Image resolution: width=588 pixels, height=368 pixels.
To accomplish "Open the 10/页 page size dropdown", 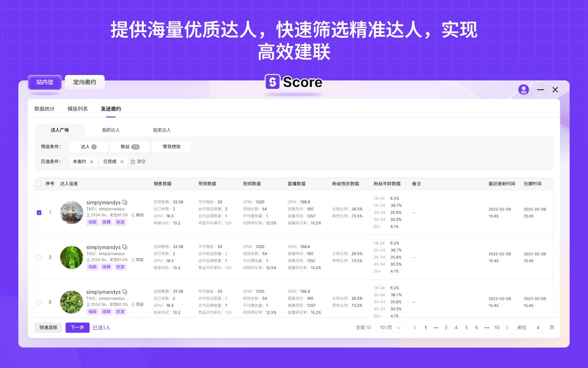I will pos(390,328).
